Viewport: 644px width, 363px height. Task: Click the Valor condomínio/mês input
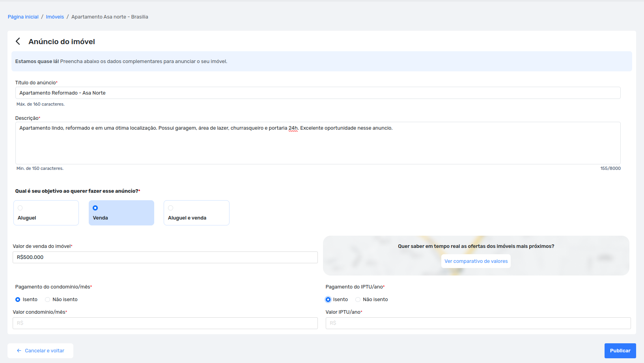pos(165,323)
